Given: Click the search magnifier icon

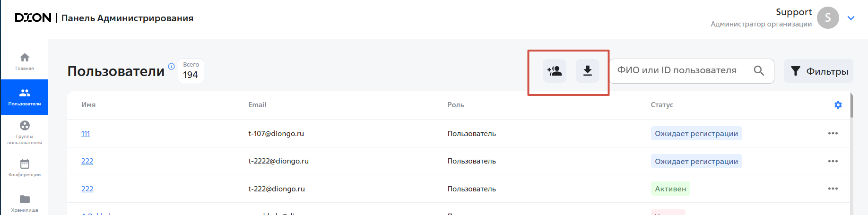Looking at the screenshot, I should click(x=759, y=71).
